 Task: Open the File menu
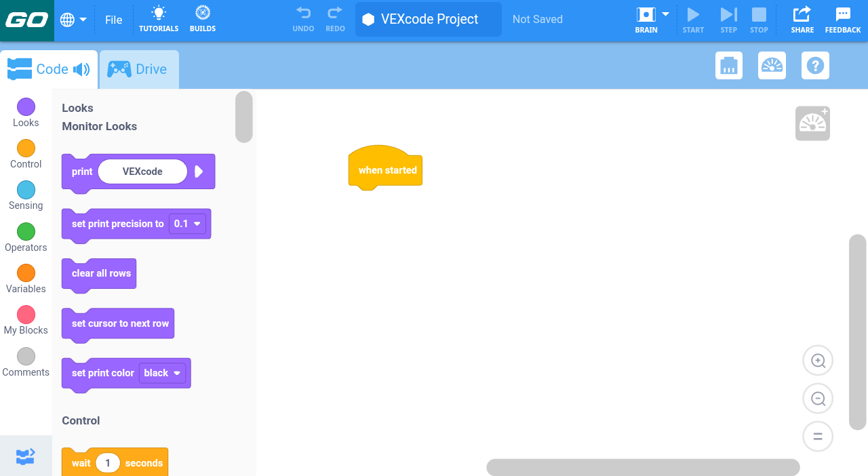114,20
